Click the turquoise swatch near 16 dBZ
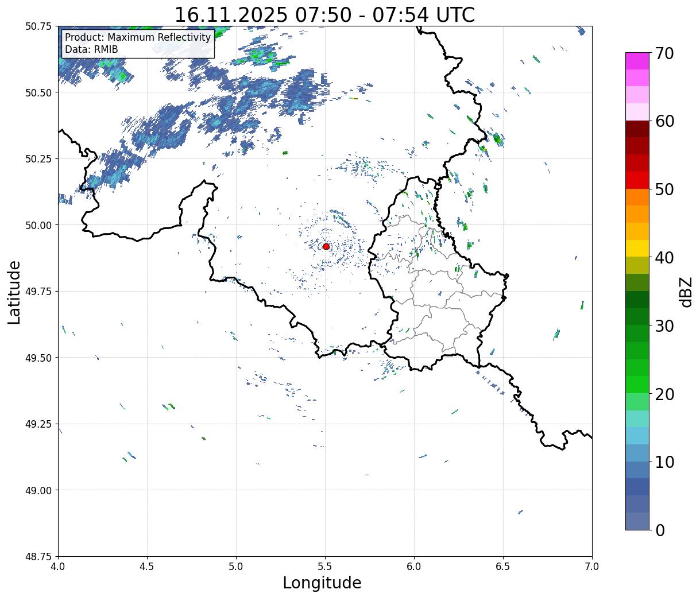 pyautogui.click(x=637, y=419)
